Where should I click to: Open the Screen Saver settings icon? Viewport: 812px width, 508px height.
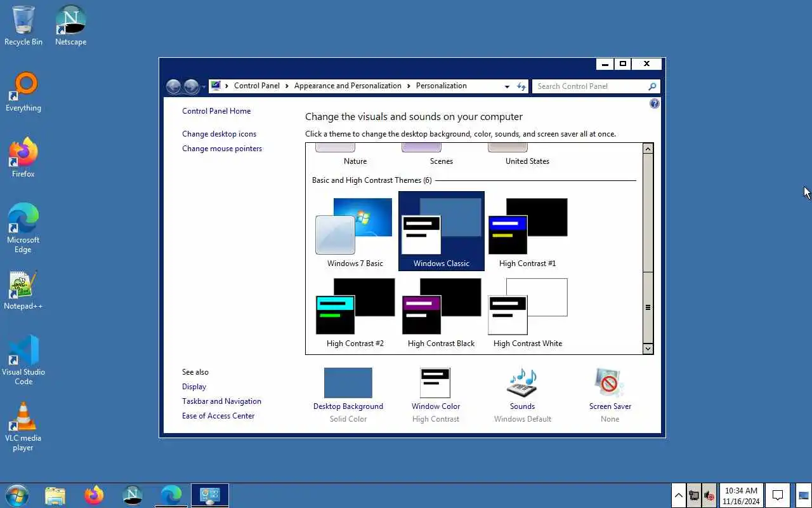pos(610,383)
